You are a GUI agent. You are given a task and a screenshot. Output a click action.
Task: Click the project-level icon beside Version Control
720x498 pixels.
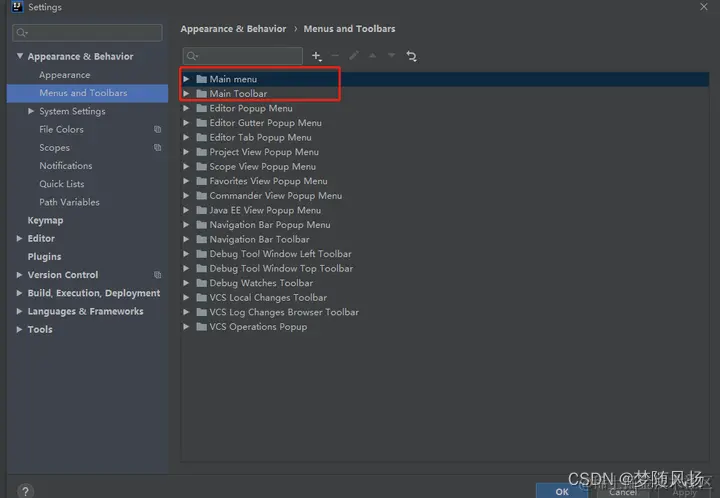coord(158,275)
